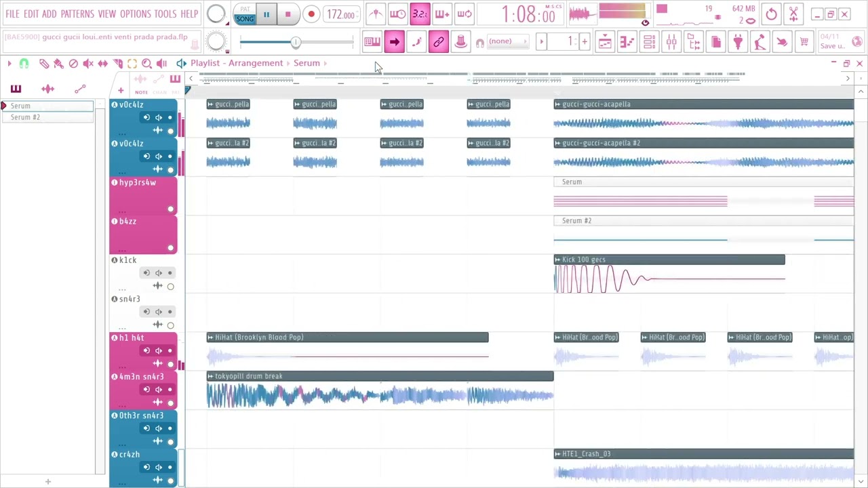This screenshot has height=488, width=868.
Task: Switch to PAT mode
Action: [x=245, y=9]
